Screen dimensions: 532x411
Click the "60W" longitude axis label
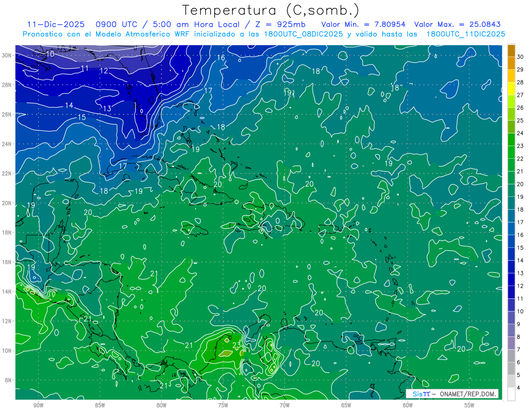408,405
